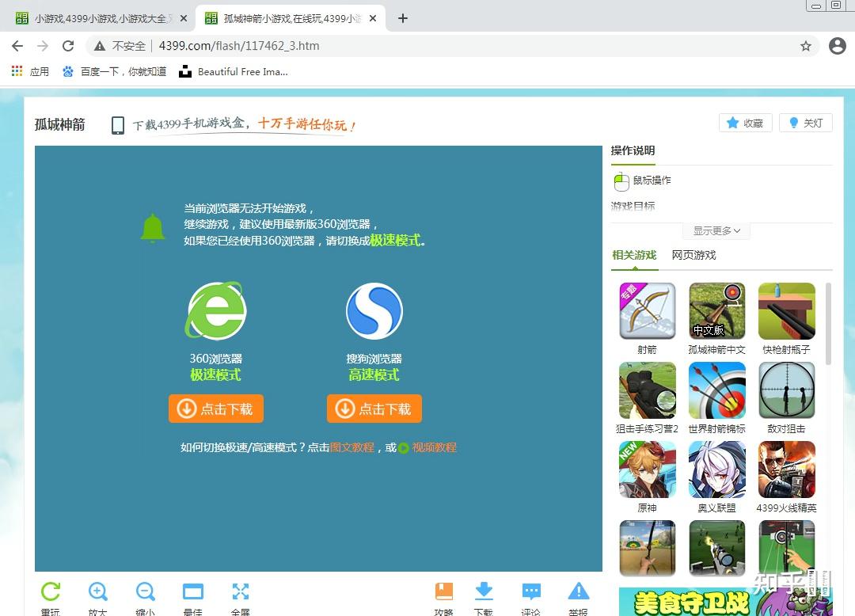Open a new browser tab
The height and width of the screenshot is (616, 855).
click(x=403, y=18)
